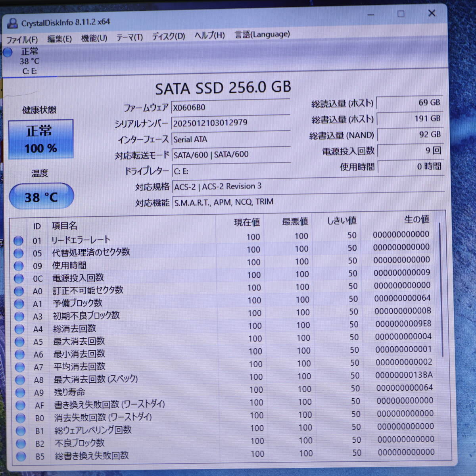
Task: Open the 編集(E) menu
Action: (59, 39)
